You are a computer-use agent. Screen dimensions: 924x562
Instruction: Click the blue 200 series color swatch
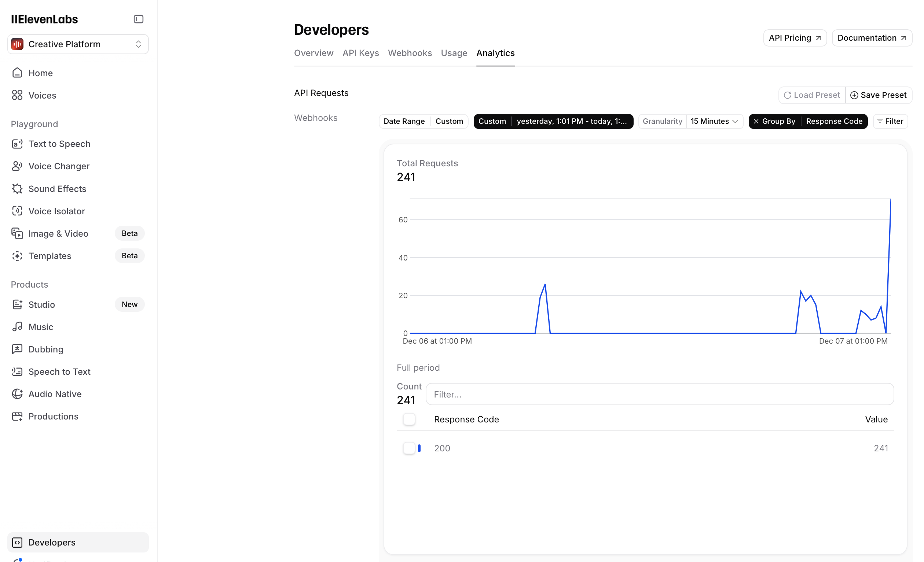[x=419, y=448]
